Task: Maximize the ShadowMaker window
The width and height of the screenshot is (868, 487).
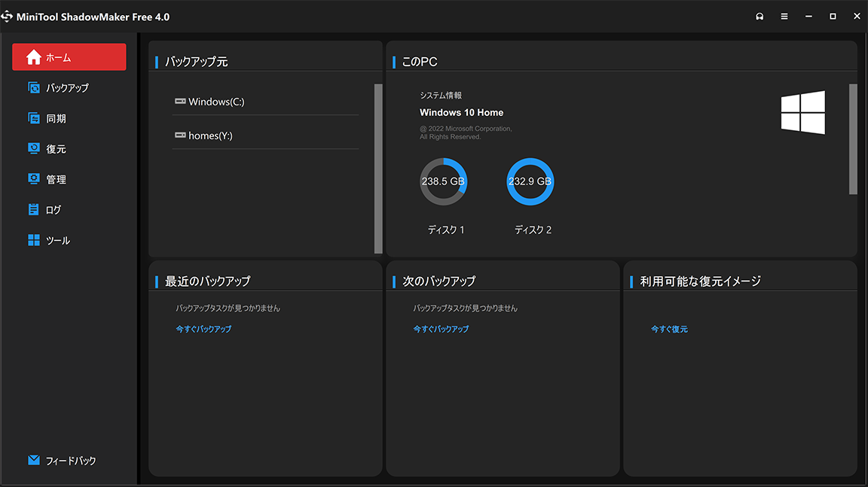Action: pyautogui.click(x=833, y=17)
